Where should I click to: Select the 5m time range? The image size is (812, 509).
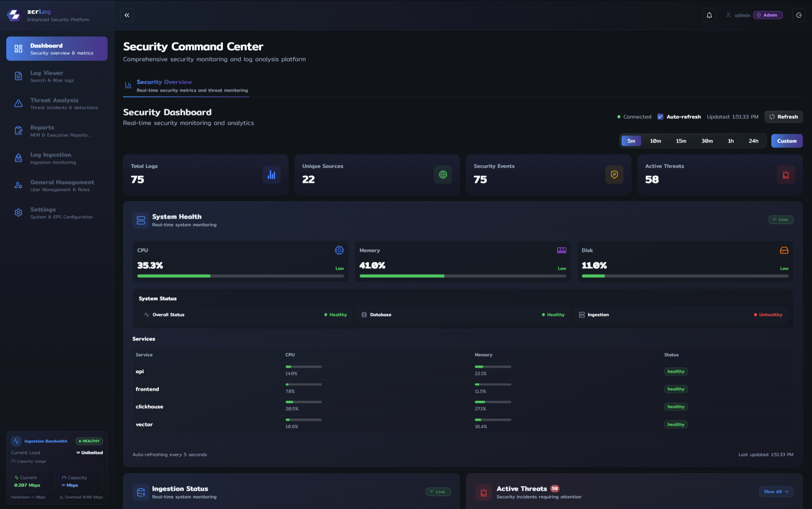pos(631,141)
